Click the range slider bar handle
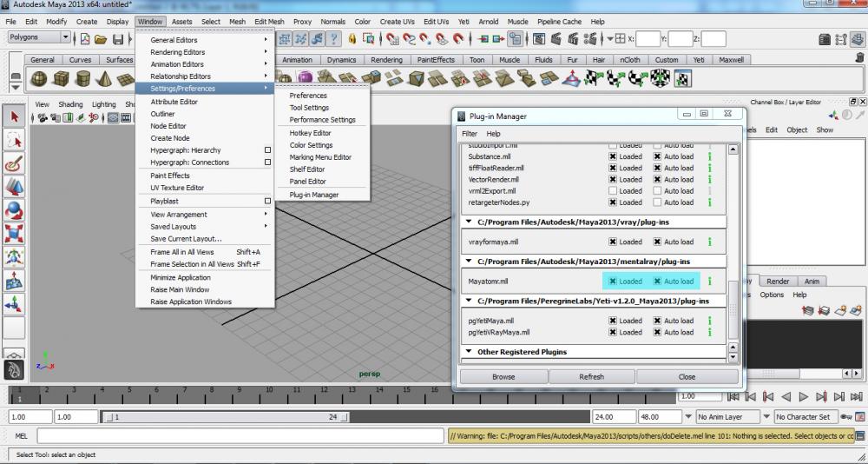Image resolution: width=868 pixels, height=464 pixels. pos(227,417)
